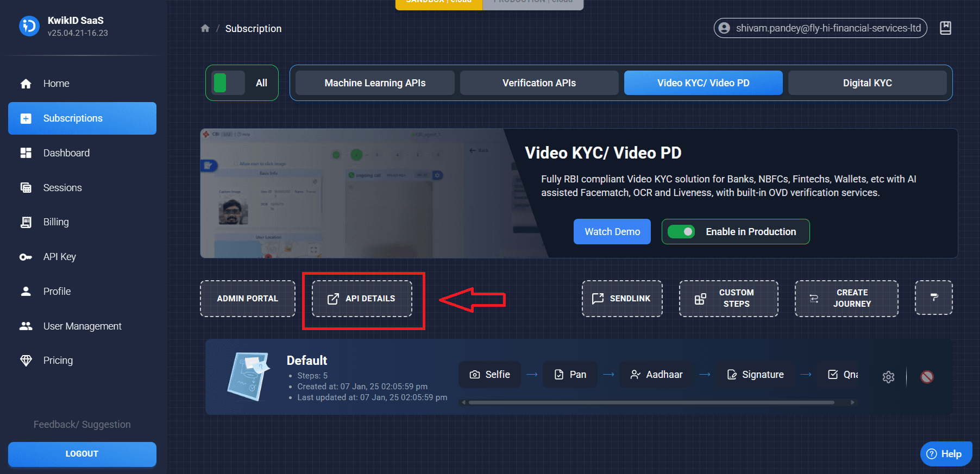The height and width of the screenshot is (474, 980).
Task: Open the ADMIN PORTAL button
Action: pyautogui.click(x=248, y=299)
